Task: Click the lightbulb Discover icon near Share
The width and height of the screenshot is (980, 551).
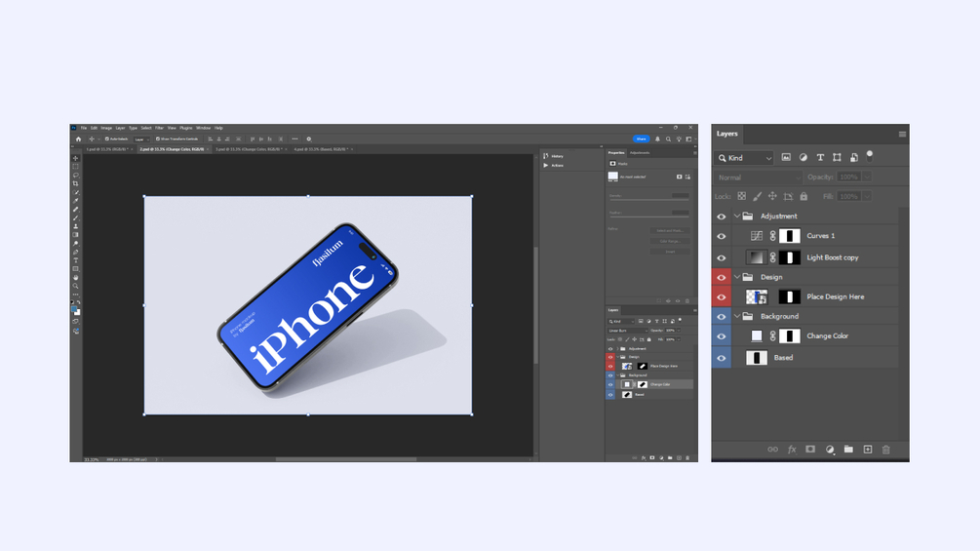Action: click(x=679, y=139)
